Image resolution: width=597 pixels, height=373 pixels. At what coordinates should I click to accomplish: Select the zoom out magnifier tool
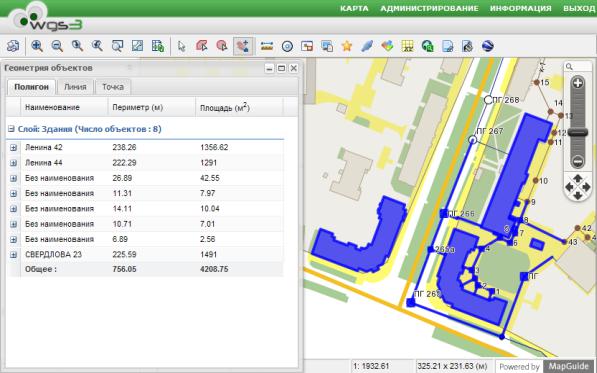click(57, 46)
